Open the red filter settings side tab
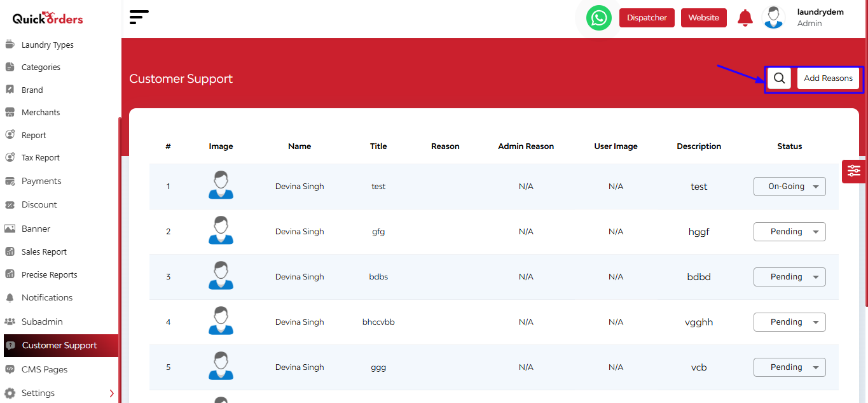Image resolution: width=868 pixels, height=403 pixels. tap(853, 171)
